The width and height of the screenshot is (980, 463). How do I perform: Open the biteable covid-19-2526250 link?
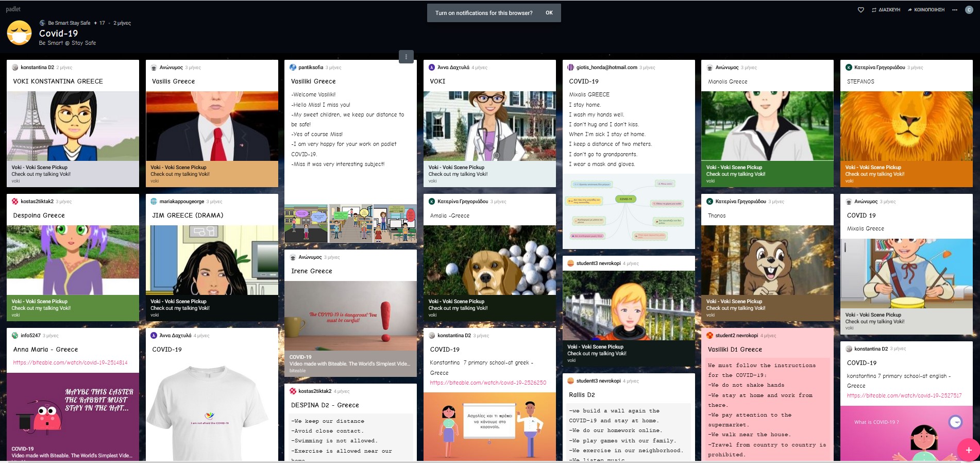coord(488,383)
